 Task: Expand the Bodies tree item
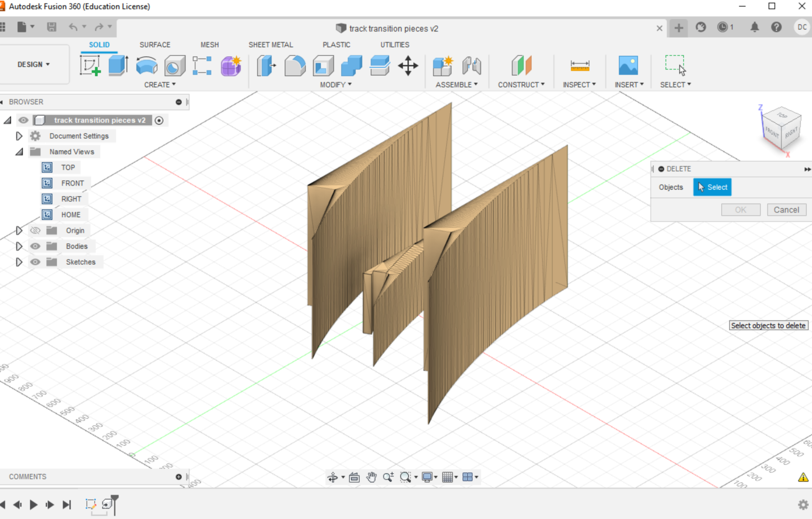pyautogui.click(x=18, y=246)
